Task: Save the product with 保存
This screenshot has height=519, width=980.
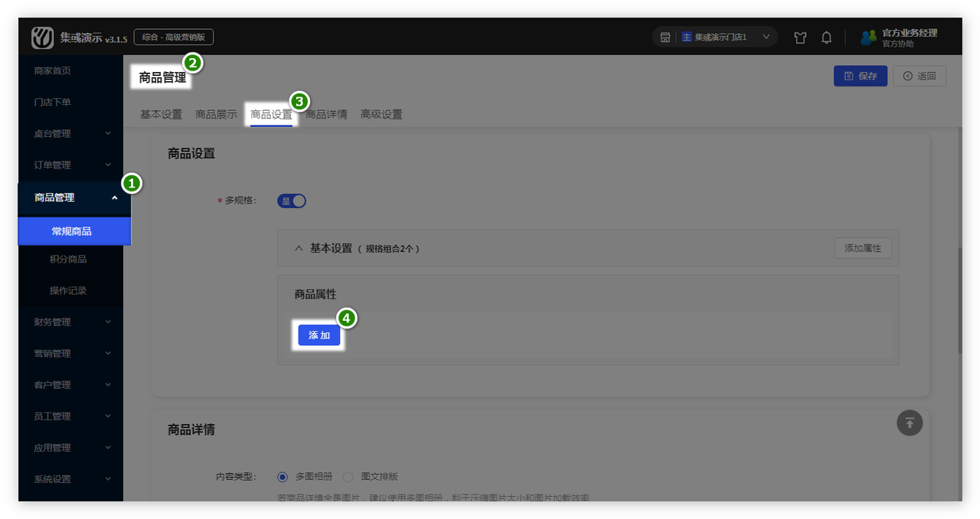Action: (861, 76)
